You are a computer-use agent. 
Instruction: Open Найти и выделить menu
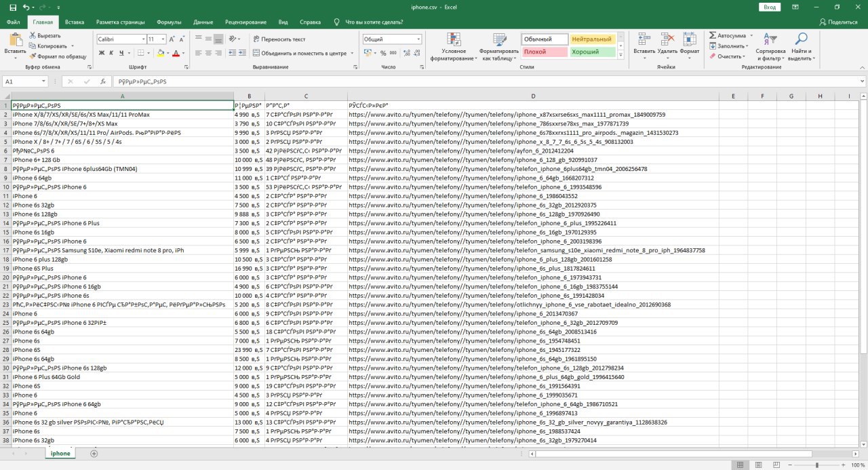coord(801,47)
